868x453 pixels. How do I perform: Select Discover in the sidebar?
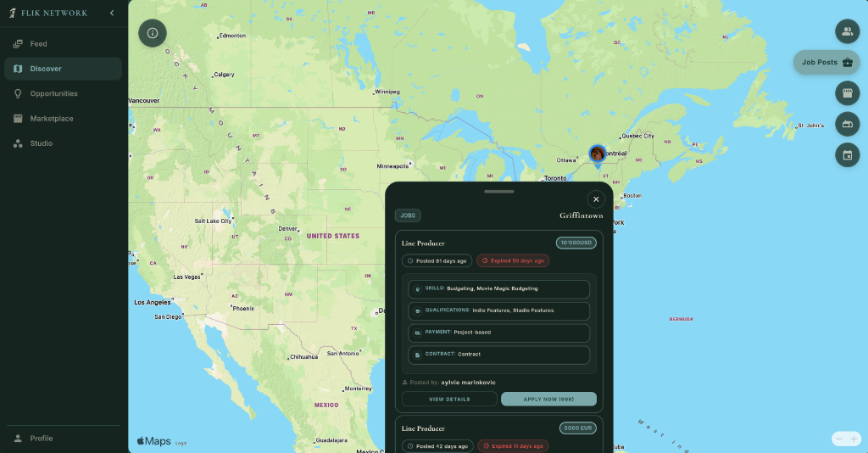point(63,69)
